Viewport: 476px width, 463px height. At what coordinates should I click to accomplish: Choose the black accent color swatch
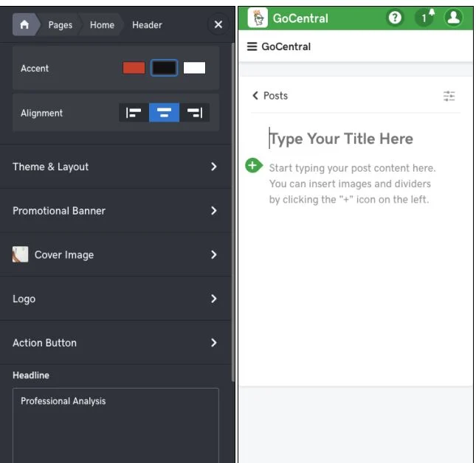164,68
